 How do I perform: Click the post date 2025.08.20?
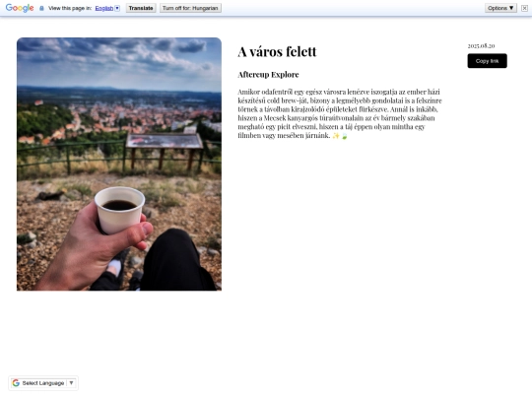tap(481, 45)
